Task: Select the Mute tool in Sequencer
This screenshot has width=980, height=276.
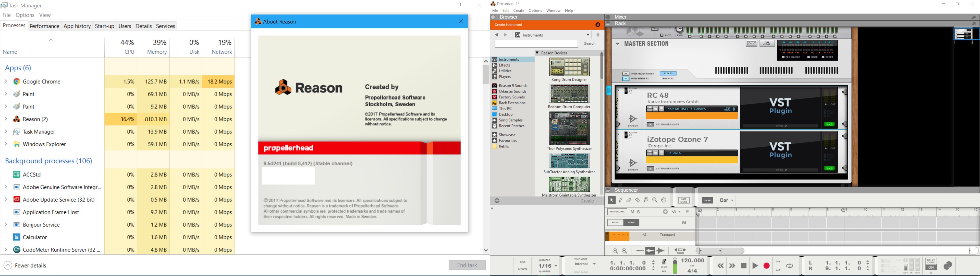Action: click(646, 200)
